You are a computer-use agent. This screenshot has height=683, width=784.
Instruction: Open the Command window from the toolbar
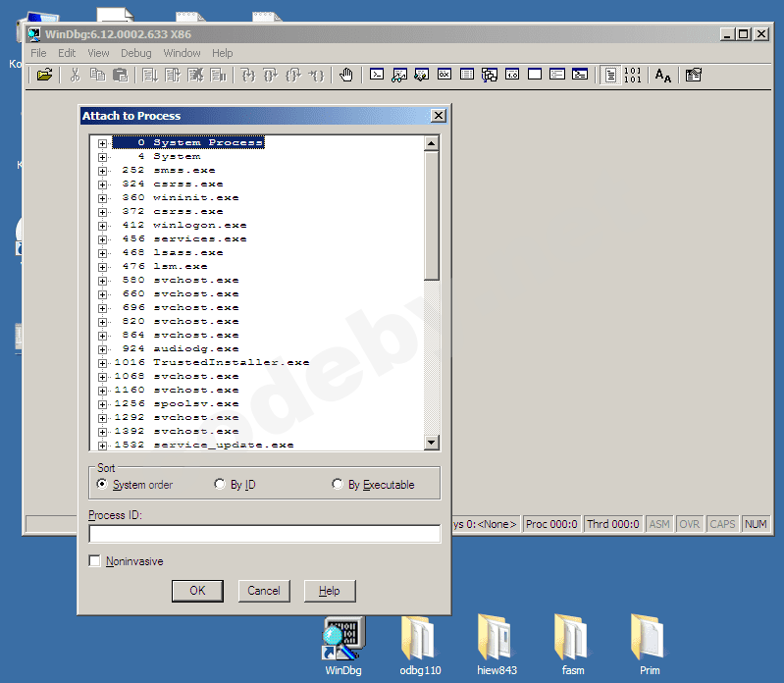click(x=377, y=75)
